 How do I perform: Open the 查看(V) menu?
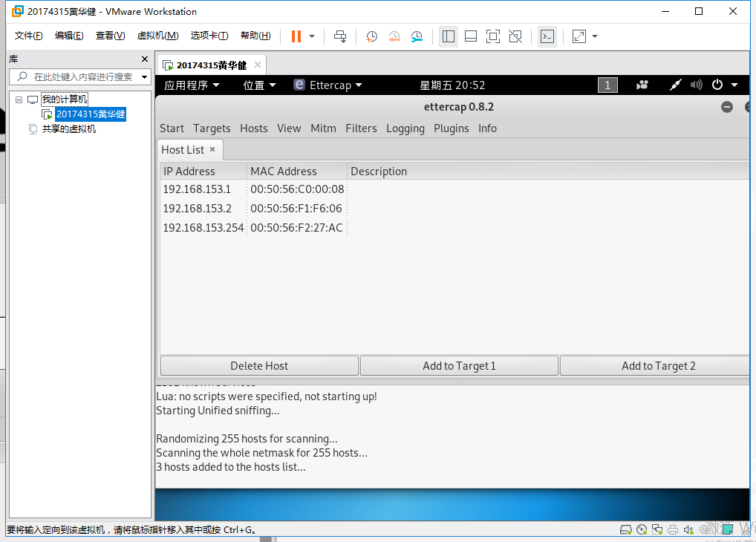click(110, 36)
